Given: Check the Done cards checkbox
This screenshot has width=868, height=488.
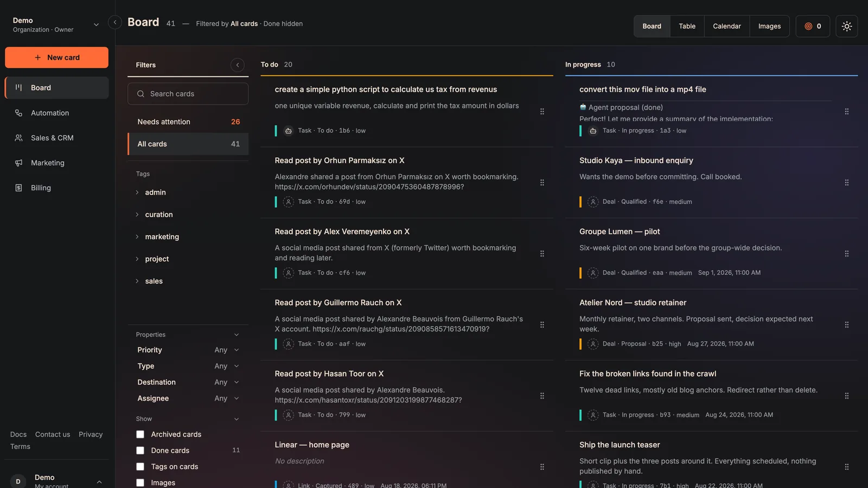Looking at the screenshot, I should point(140,451).
